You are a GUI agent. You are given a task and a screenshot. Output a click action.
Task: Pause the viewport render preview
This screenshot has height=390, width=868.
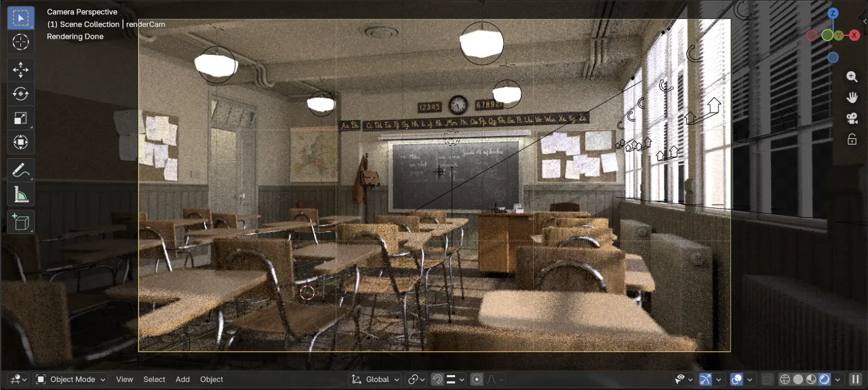coord(856,379)
